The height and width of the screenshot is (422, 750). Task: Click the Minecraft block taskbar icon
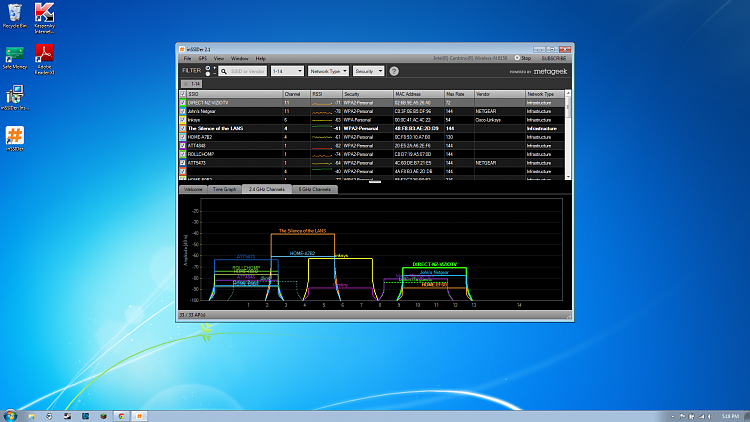click(103, 416)
